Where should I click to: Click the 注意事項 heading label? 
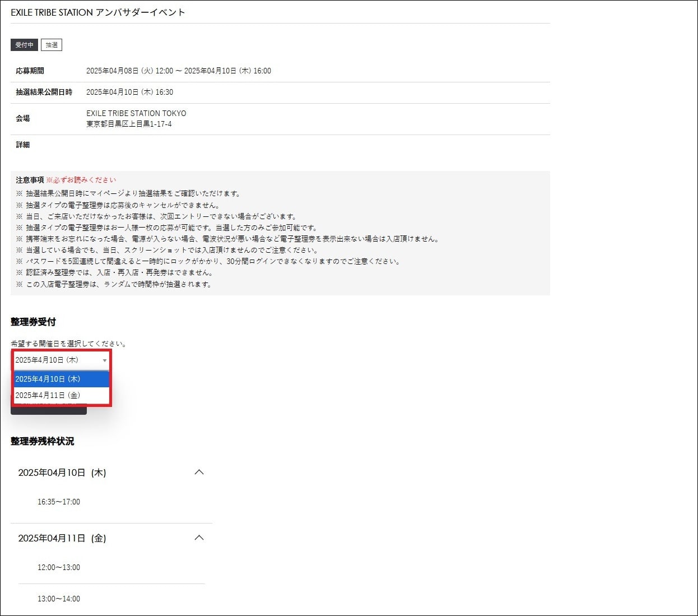coord(30,180)
